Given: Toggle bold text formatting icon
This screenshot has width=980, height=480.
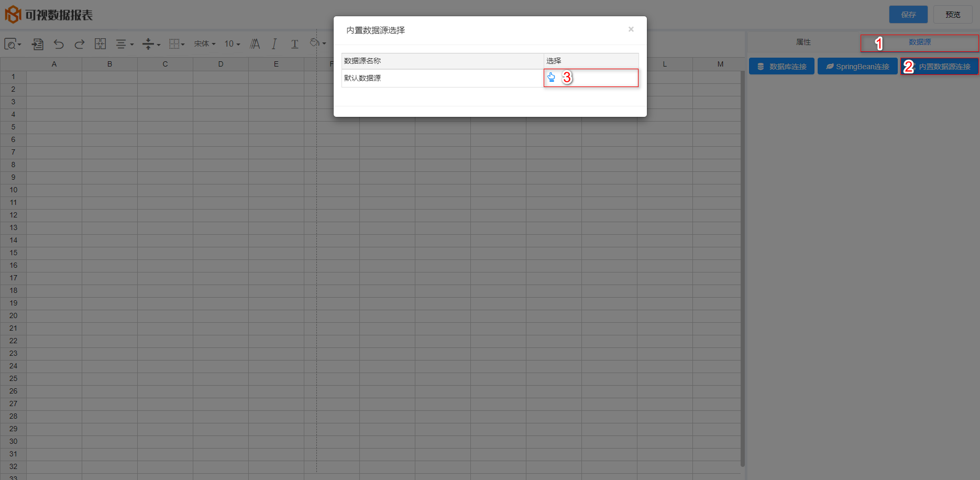Looking at the screenshot, I should click(x=255, y=44).
